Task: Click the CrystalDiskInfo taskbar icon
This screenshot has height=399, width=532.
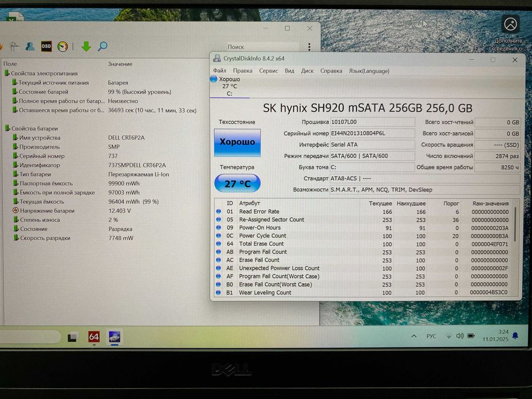Action: 115,336
